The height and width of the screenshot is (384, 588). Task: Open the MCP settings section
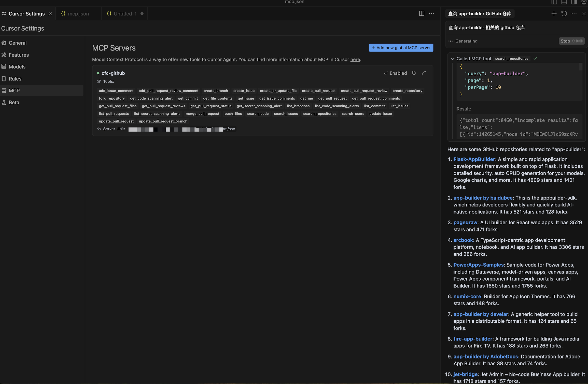pyautogui.click(x=14, y=90)
